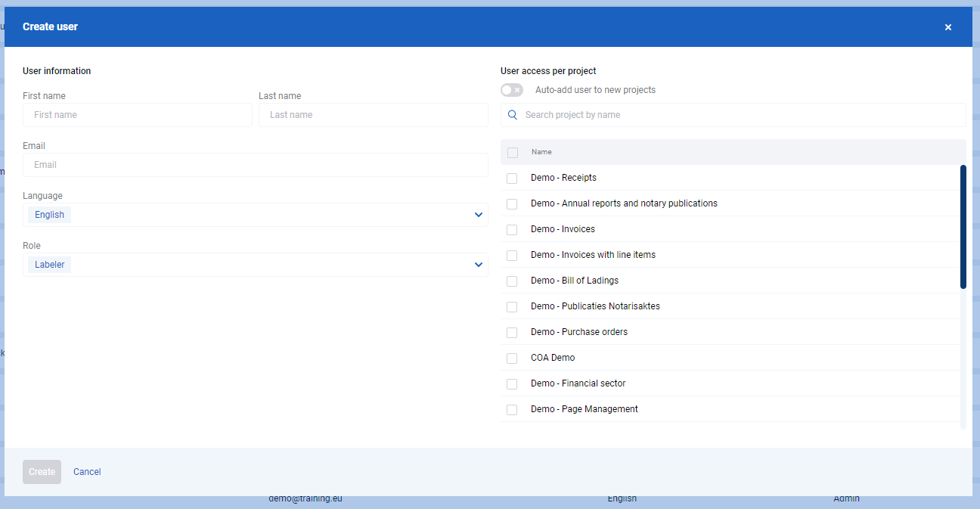The image size is (980, 509).
Task: Enable Demo - Financial sector checkbox
Action: pos(512,384)
